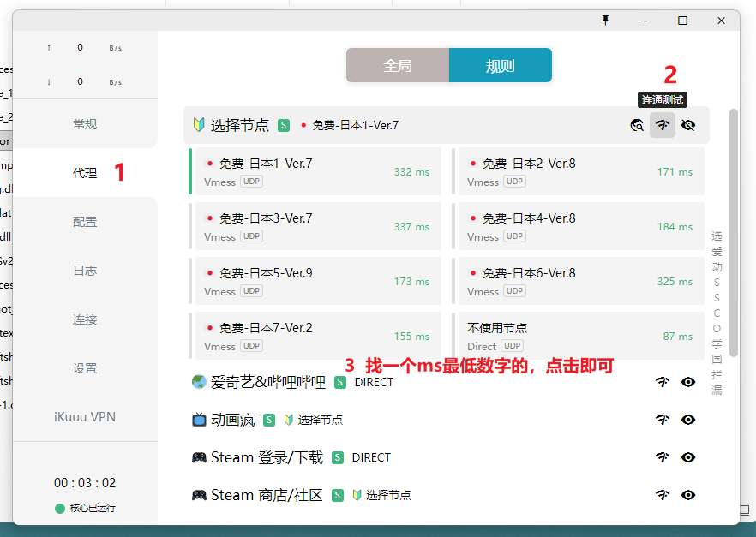Click the green 核心已运行 status indicator
The image size is (756, 537).
(x=60, y=508)
